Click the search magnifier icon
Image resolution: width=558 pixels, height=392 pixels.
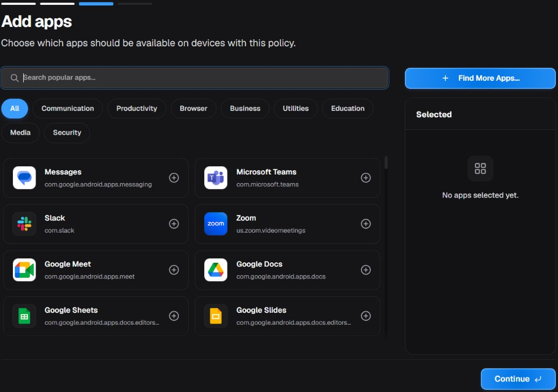pyautogui.click(x=14, y=78)
